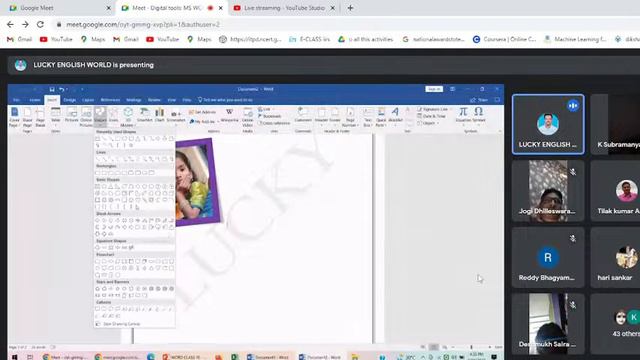Click Tell me what you want to do
The height and width of the screenshot is (360, 640).
click(225, 100)
